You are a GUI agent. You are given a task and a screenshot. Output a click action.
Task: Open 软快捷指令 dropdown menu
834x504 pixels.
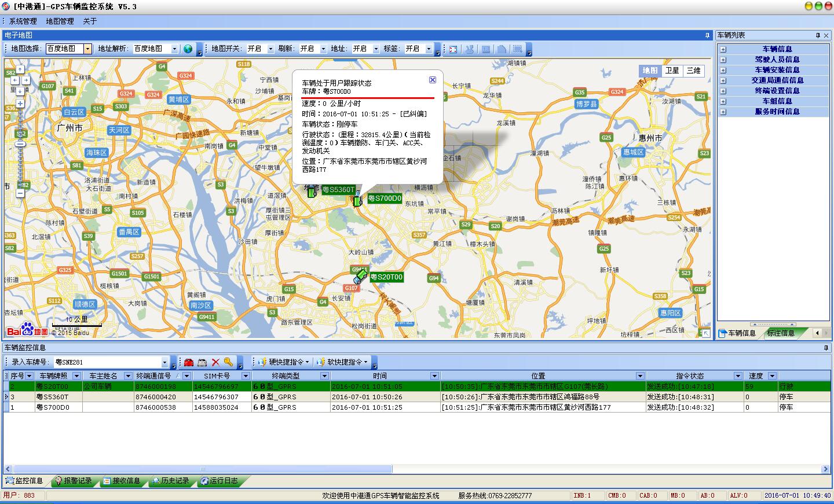tap(341, 362)
